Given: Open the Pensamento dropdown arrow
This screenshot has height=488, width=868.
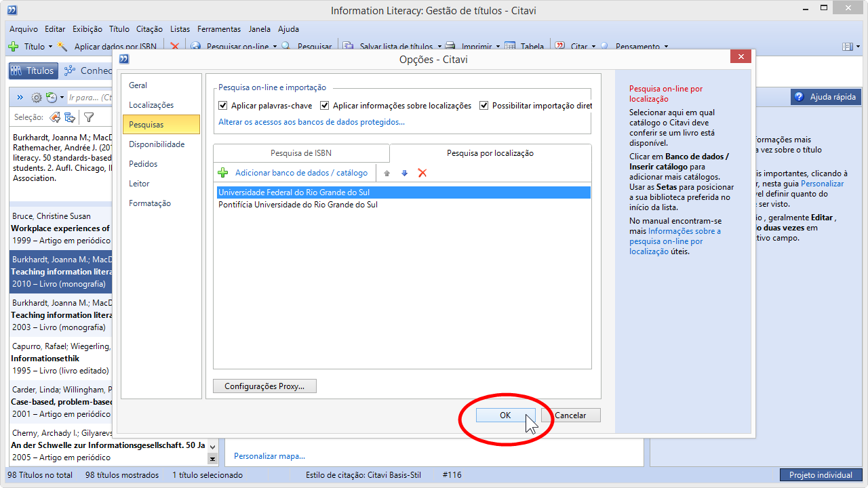Looking at the screenshot, I should point(666,47).
